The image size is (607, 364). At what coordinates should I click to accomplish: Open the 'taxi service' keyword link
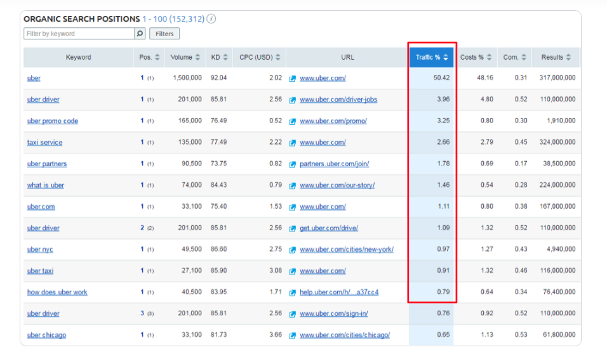44,142
